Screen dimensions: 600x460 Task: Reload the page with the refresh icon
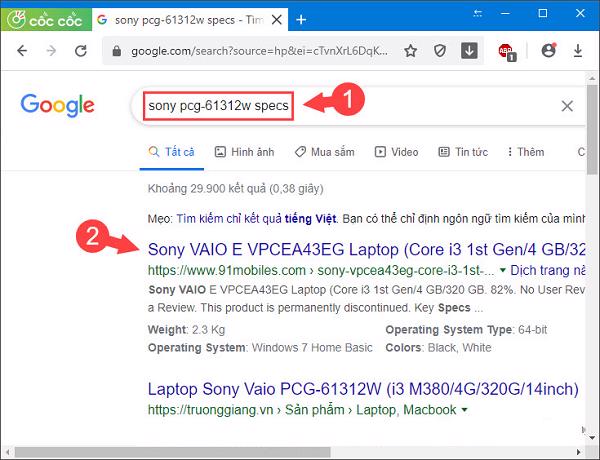81,51
